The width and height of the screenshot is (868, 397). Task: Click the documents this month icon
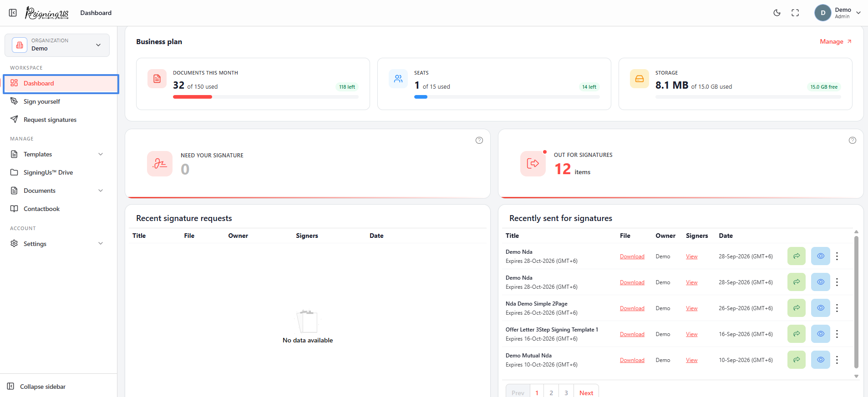(157, 79)
